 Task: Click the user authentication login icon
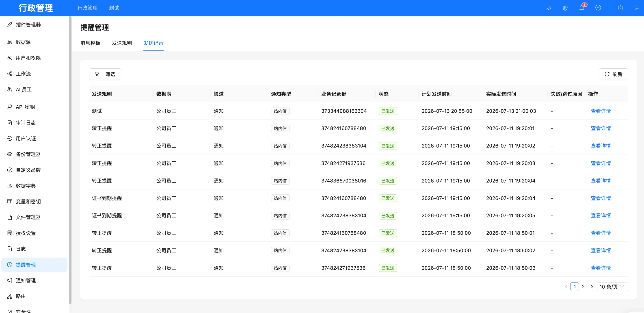9,138
